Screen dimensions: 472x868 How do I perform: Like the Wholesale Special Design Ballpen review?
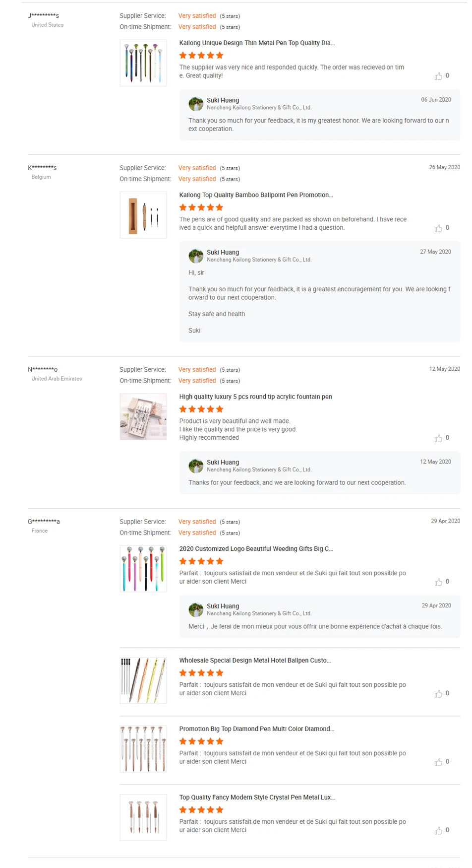click(x=438, y=694)
